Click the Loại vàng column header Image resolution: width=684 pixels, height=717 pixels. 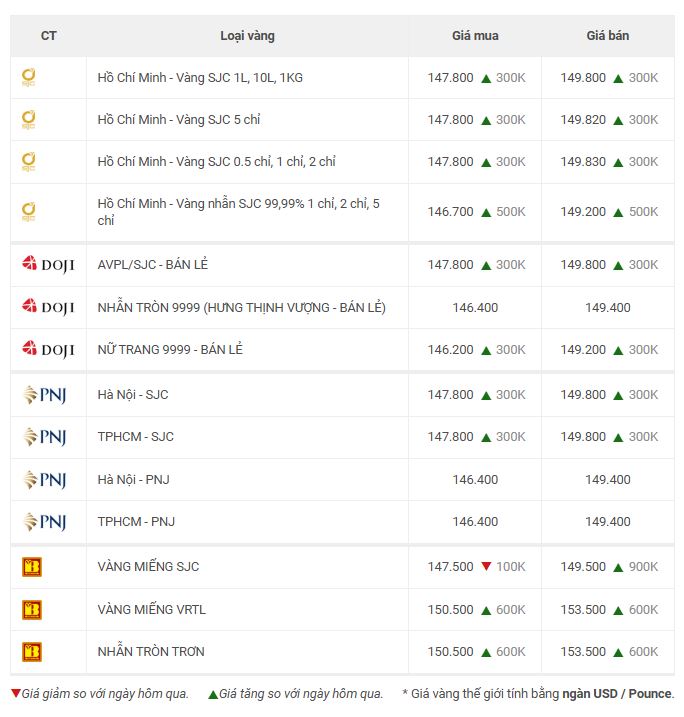(x=247, y=36)
